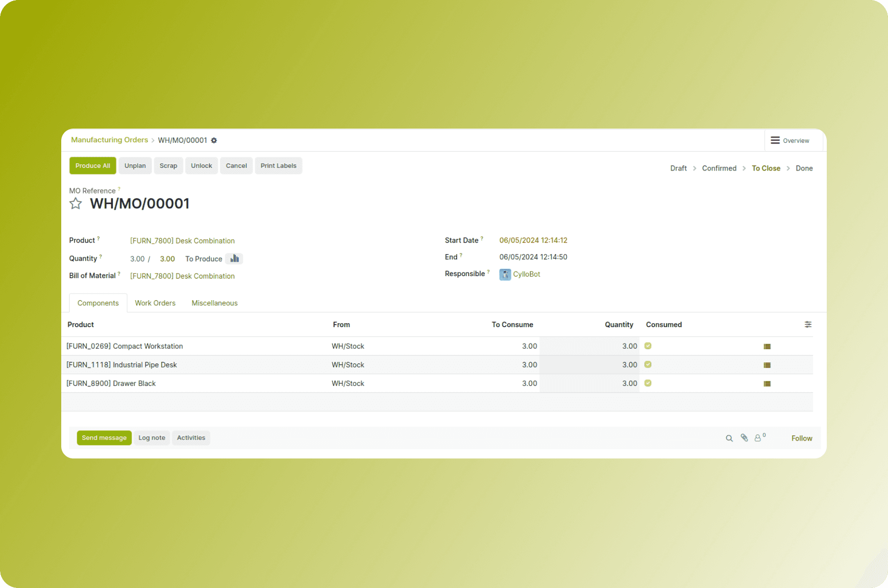The image size is (888, 588).
Task: Switch to the Components tab
Action: click(98, 303)
